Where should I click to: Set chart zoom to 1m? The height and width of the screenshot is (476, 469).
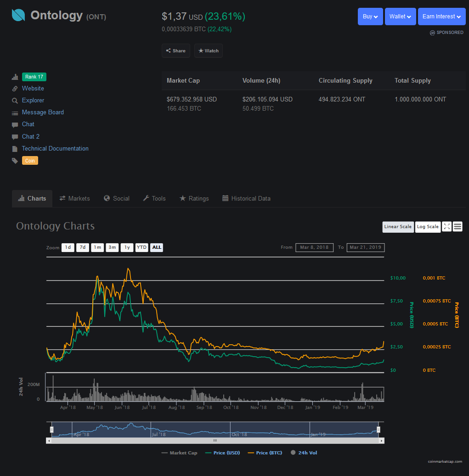pyautogui.click(x=97, y=247)
